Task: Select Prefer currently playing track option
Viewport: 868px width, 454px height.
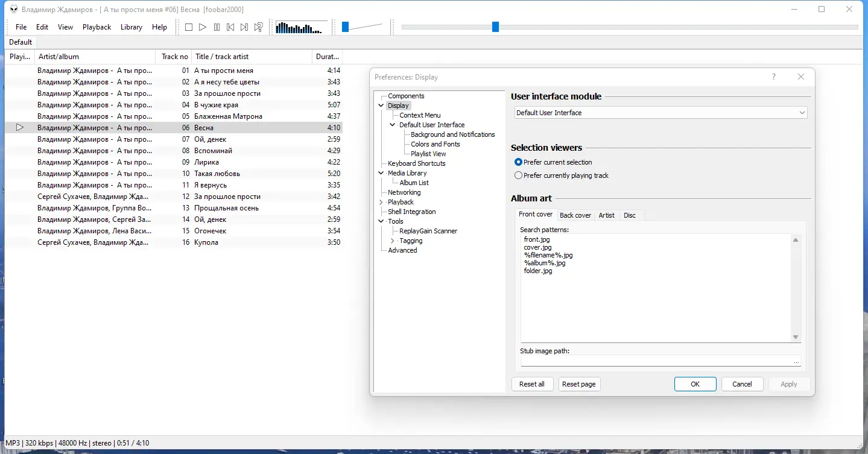Action: coord(518,175)
